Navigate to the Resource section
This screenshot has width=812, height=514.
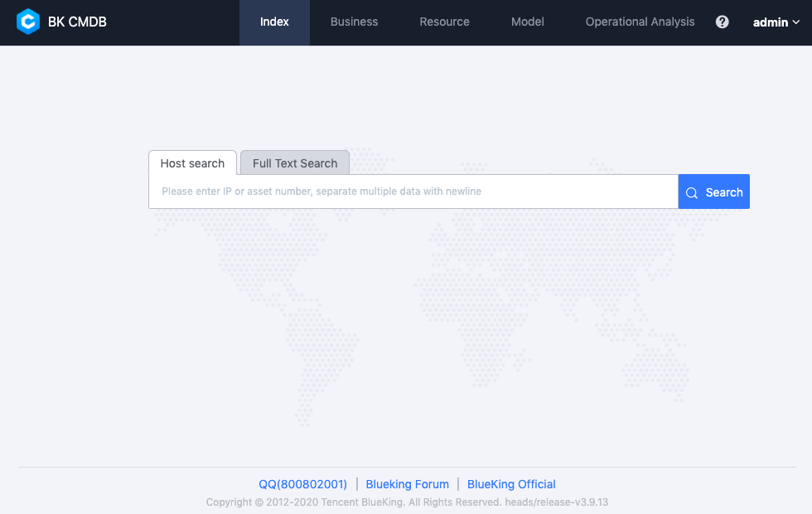pos(444,22)
